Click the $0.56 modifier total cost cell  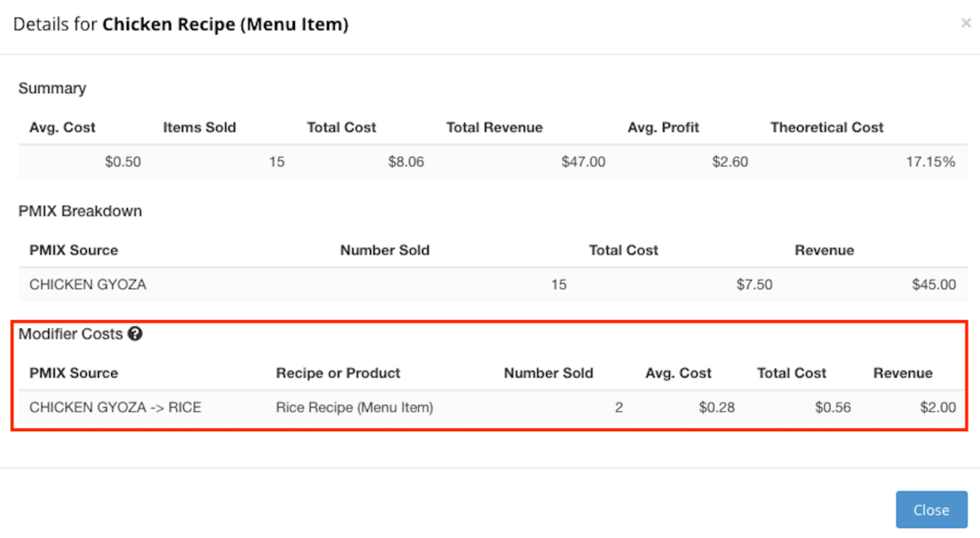pyautogui.click(x=833, y=408)
